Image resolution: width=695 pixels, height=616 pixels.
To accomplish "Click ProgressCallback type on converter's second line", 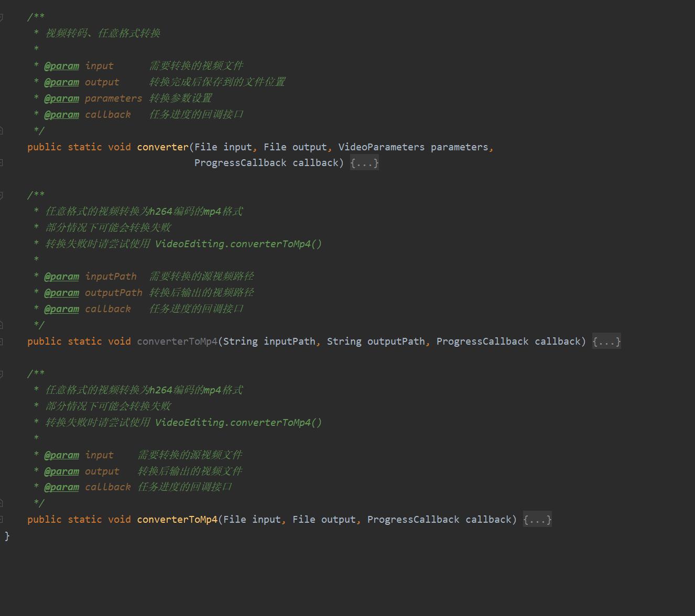I will tap(241, 163).
